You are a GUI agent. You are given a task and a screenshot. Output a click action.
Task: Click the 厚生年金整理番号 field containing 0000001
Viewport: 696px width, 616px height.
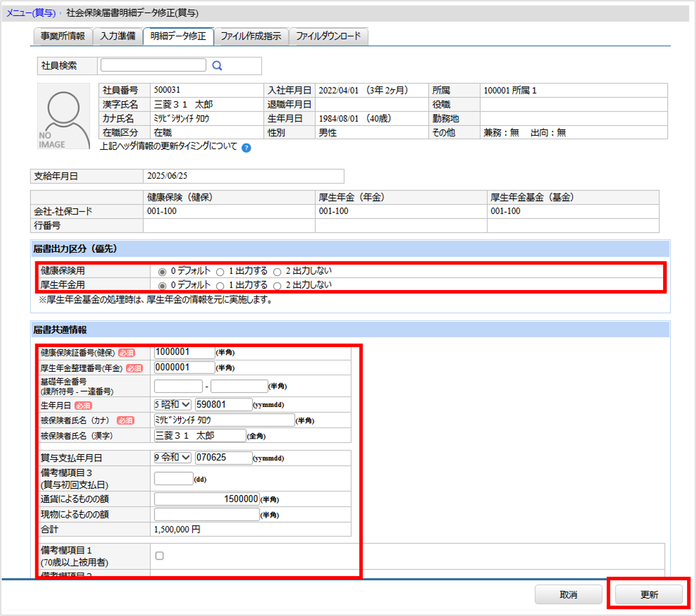(x=184, y=368)
